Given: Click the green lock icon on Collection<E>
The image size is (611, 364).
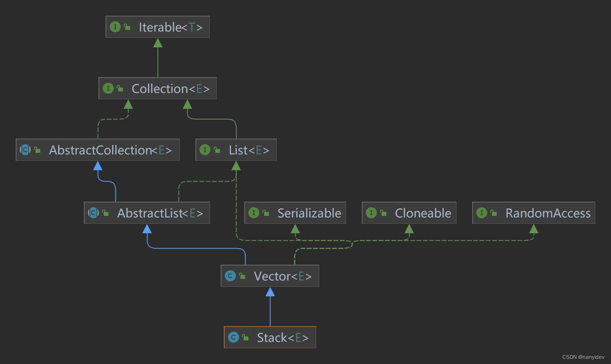Looking at the screenshot, I should [x=120, y=88].
